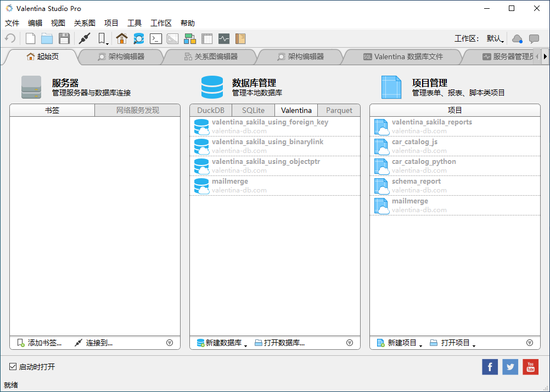
Task: Open the 项目 menu
Action: (111, 23)
